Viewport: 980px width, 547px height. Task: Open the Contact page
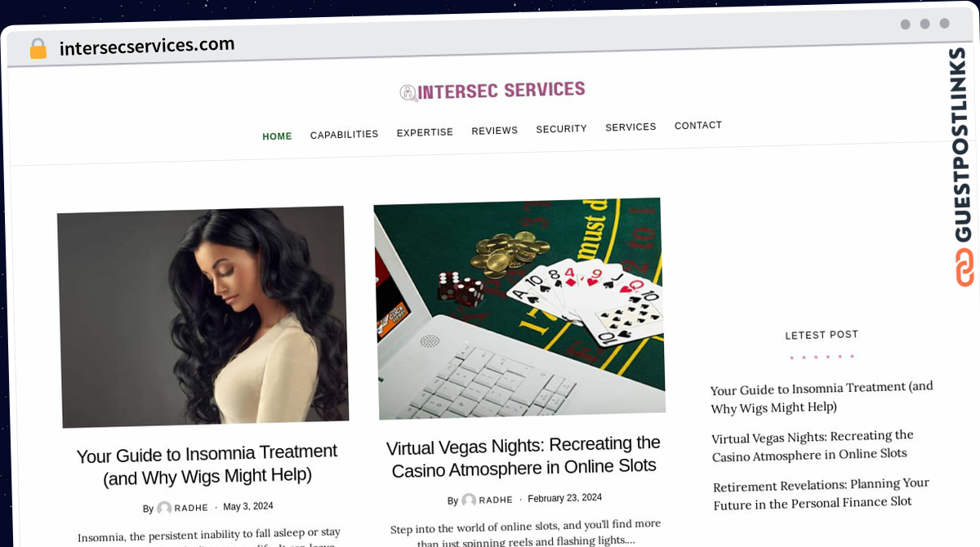pyautogui.click(x=697, y=126)
